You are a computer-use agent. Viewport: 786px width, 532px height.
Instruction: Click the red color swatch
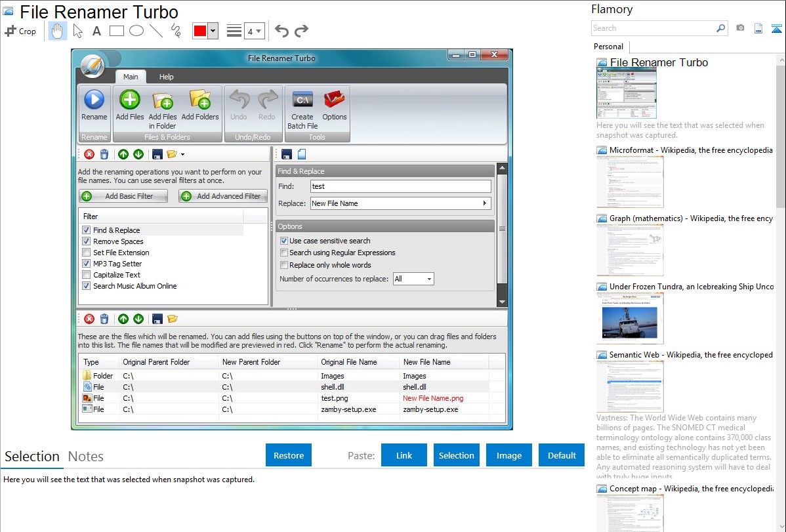click(x=200, y=31)
